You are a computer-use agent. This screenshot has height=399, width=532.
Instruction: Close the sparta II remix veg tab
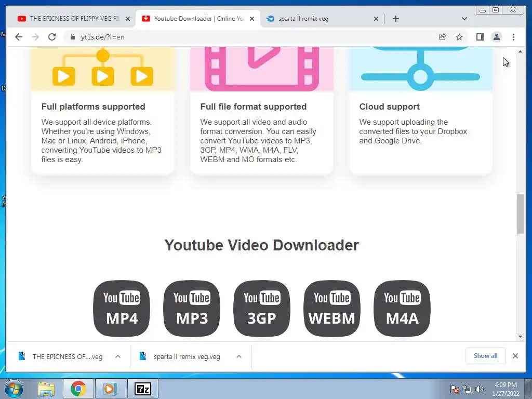pyautogui.click(x=376, y=19)
